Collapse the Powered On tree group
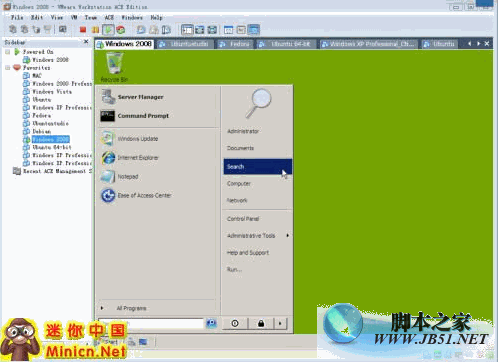The image size is (498, 362). tap(8, 52)
